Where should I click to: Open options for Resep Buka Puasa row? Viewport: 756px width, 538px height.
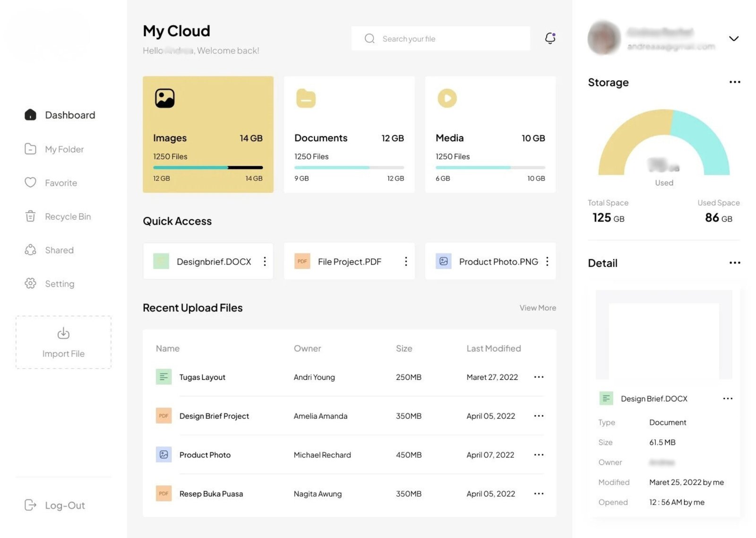539,494
